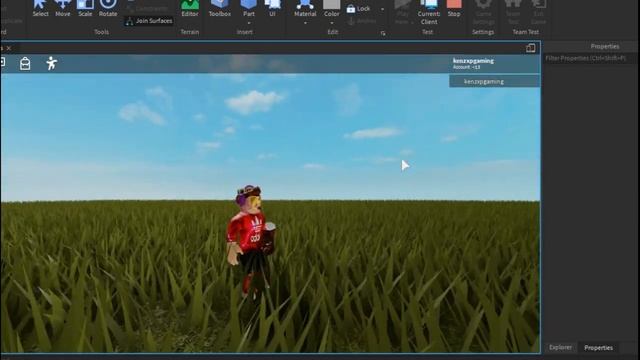
Task: Toggle the Lock tool
Action: pos(358,9)
